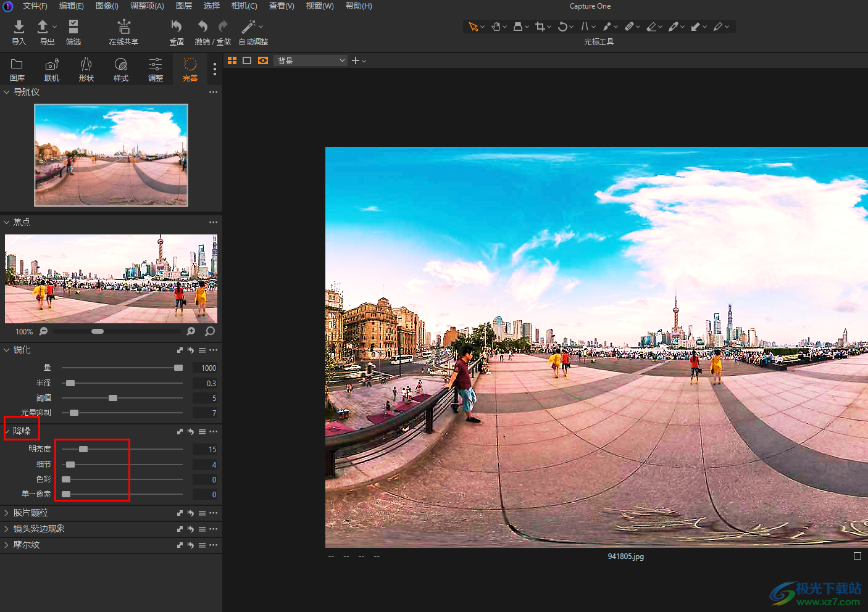868x612 pixels.
Task: Toggle the orange eye proofing icon
Action: pyautogui.click(x=263, y=60)
